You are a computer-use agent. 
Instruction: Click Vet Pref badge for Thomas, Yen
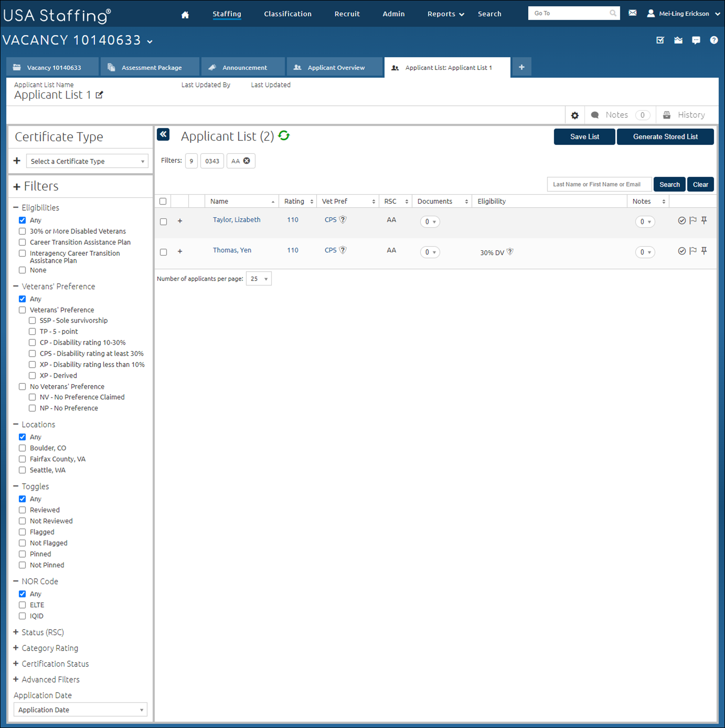point(343,250)
